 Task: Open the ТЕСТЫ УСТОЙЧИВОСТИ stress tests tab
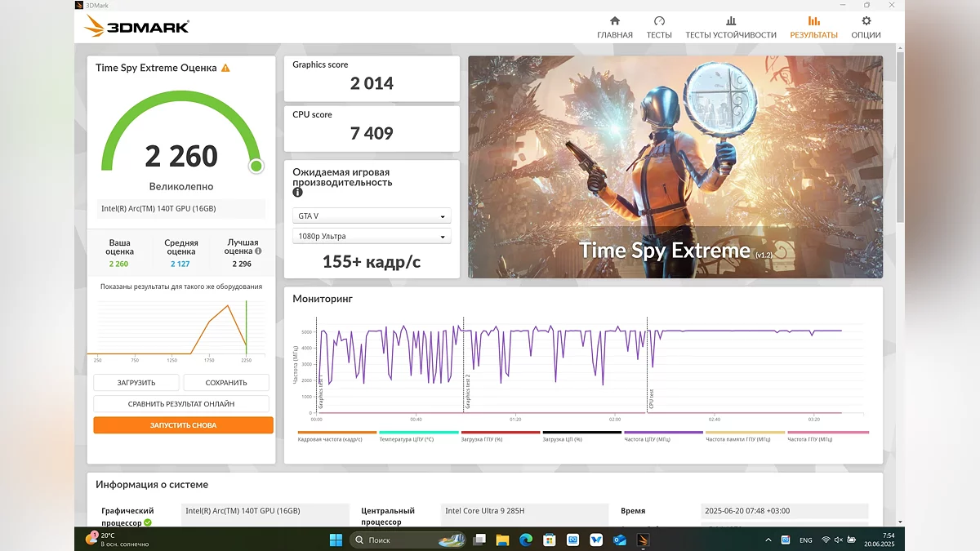(731, 27)
